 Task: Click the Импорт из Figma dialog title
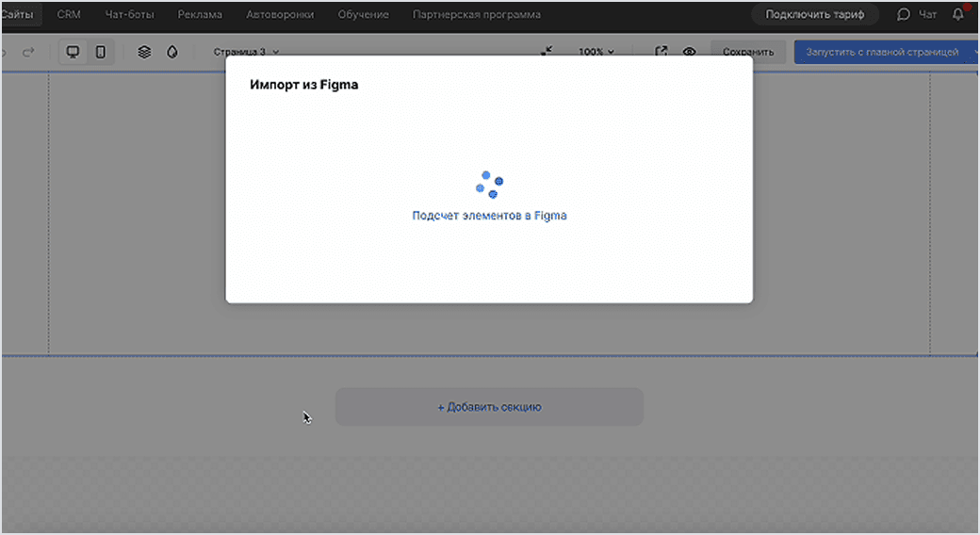click(x=303, y=85)
